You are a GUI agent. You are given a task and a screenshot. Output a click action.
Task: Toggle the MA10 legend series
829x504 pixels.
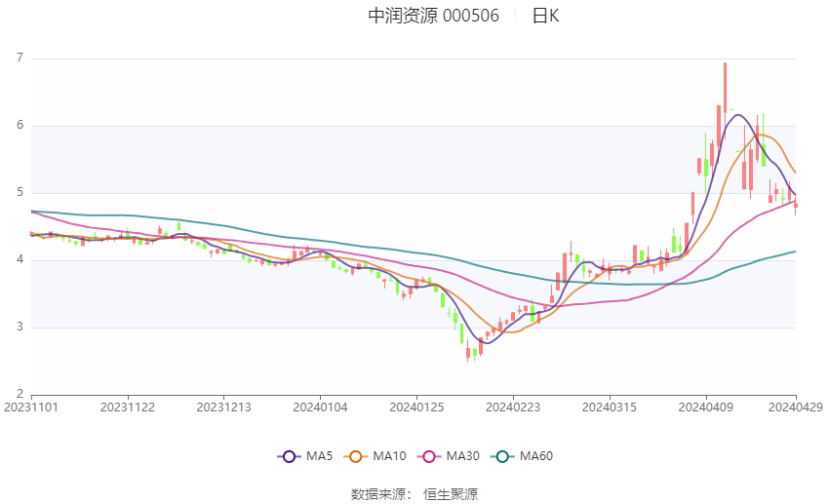(x=375, y=456)
